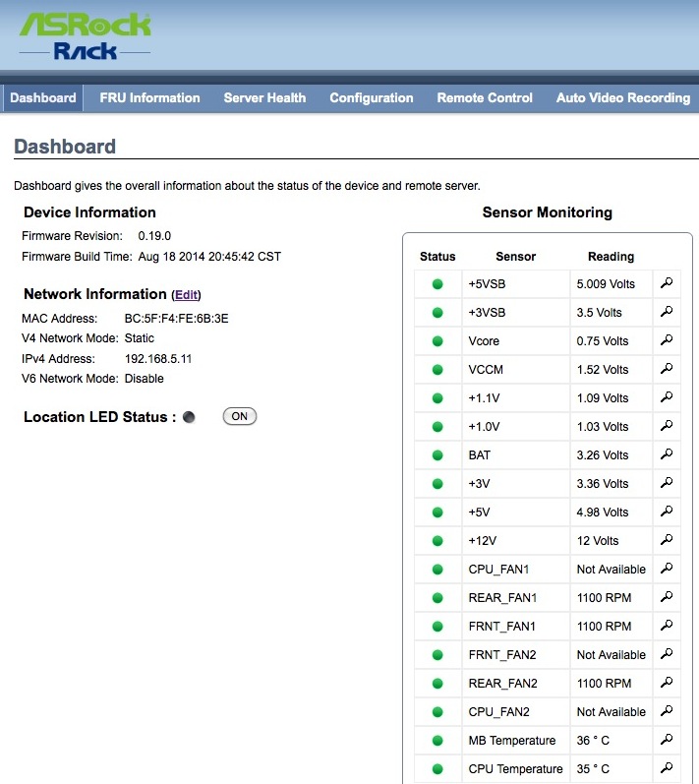Show CPU_FAN1 details with magnifier
The image size is (699, 784).
tap(667, 568)
